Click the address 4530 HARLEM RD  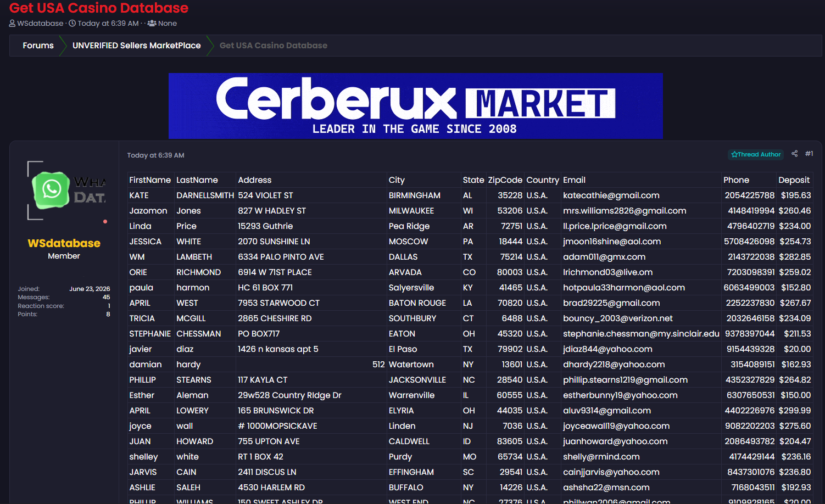[x=271, y=488]
